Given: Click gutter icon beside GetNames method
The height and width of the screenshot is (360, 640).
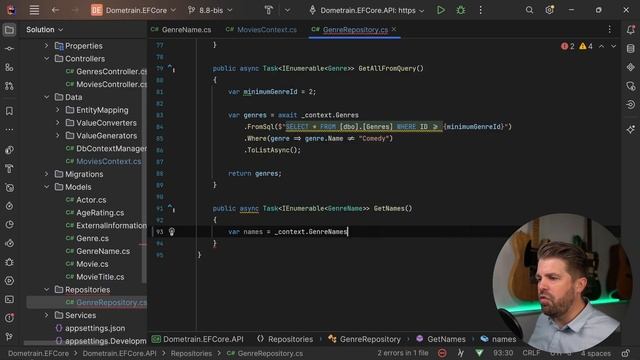Looking at the screenshot, I should click(x=171, y=208).
